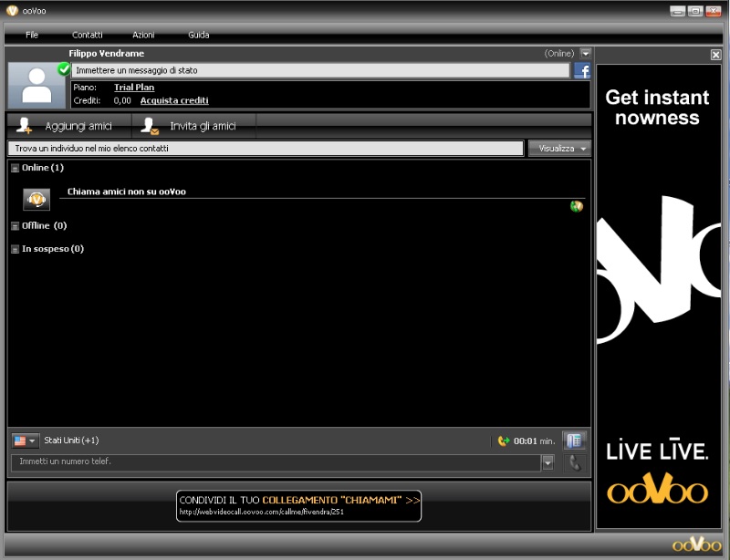730x560 pixels.
Task: Click the contact search input field
Action: click(x=266, y=148)
